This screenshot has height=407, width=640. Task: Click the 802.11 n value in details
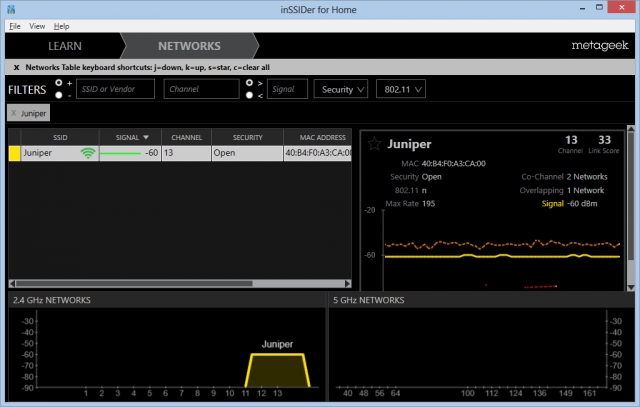click(x=424, y=190)
